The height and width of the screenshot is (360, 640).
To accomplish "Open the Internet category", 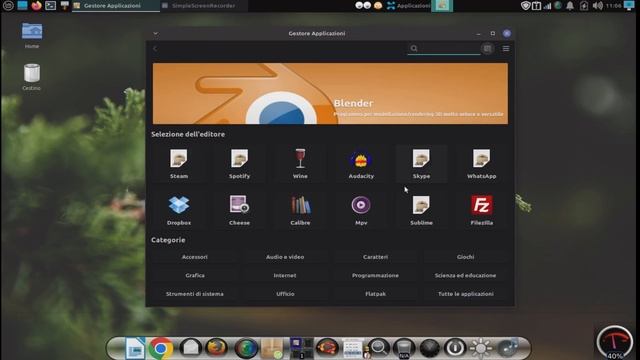I will click(285, 276).
